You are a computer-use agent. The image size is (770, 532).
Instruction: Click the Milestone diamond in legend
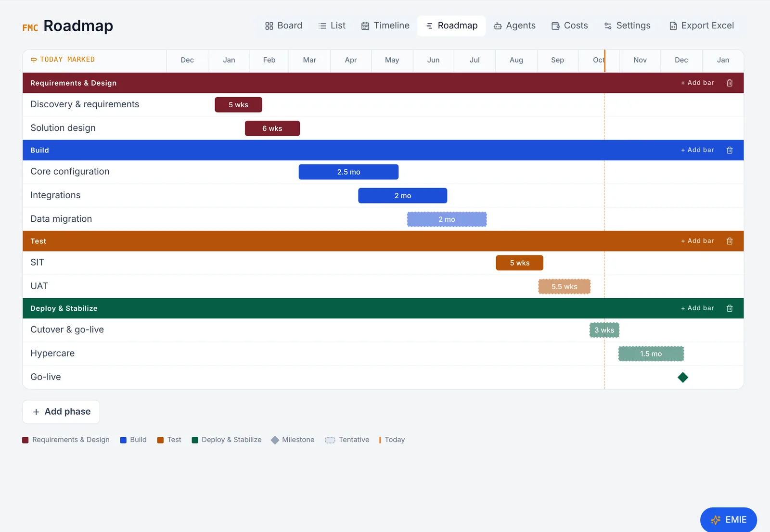tap(275, 440)
